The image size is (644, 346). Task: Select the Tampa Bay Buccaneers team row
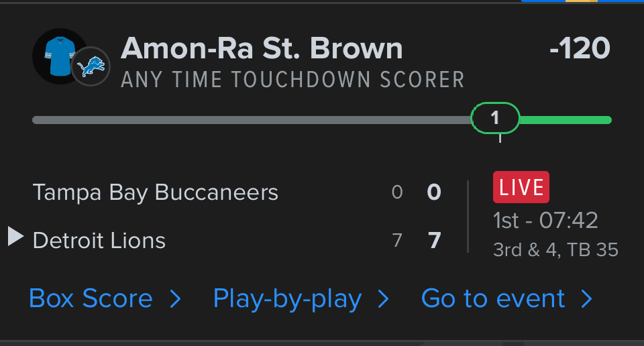[x=156, y=193]
